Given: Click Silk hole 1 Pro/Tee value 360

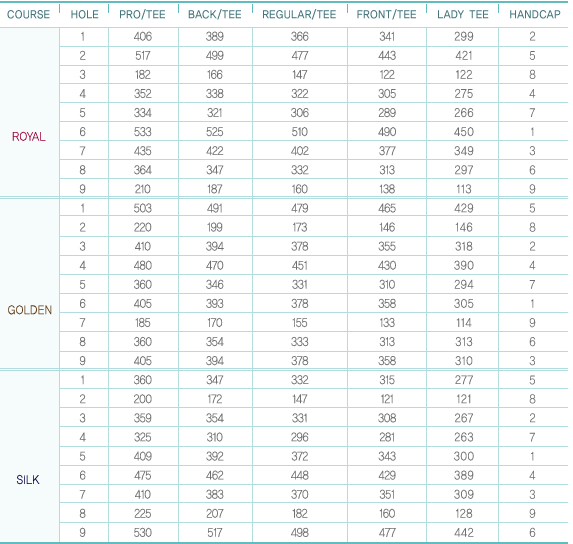Looking at the screenshot, I should [x=143, y=380].
